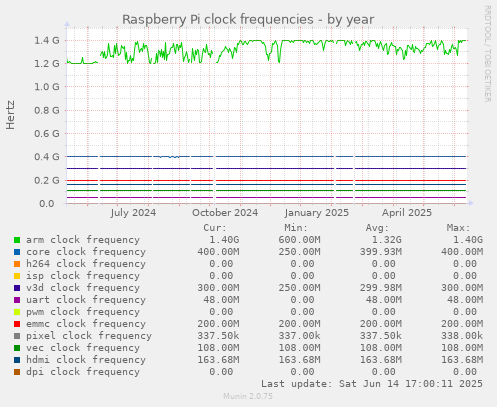Click the 'Avg:' column header
The image size is (497, 407).
(377, 228)
